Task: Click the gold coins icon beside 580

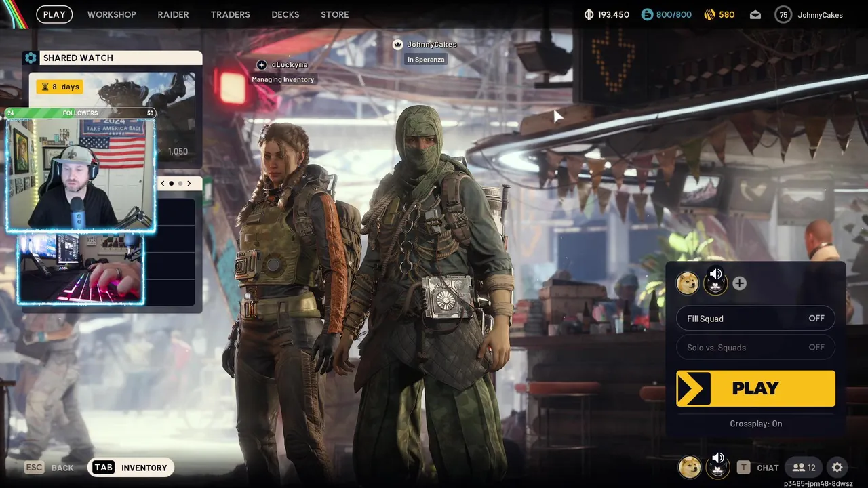Action: pos(709,14)
